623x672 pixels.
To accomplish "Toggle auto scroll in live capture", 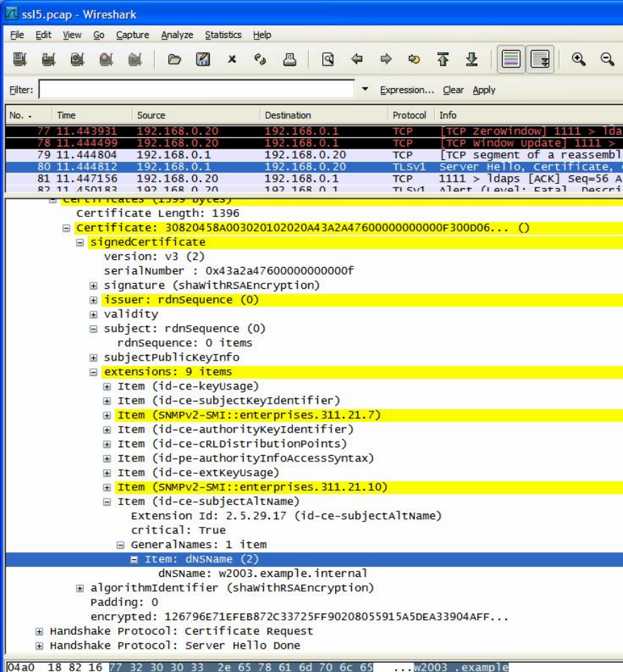I will point(541,61).
